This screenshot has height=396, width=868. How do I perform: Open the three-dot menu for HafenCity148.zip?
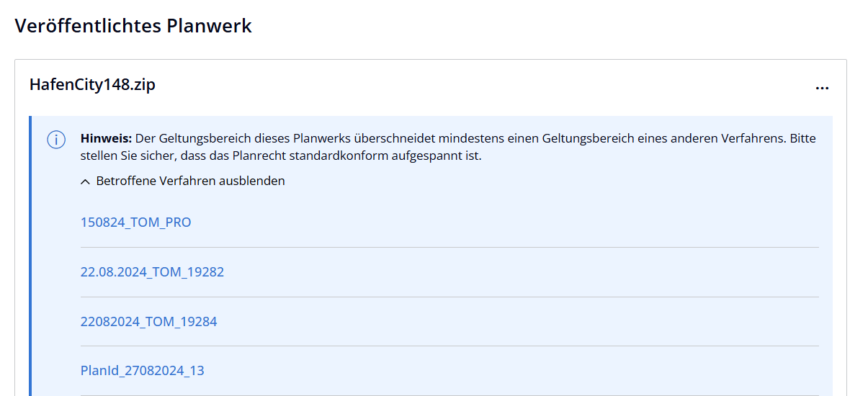point(822,88)
